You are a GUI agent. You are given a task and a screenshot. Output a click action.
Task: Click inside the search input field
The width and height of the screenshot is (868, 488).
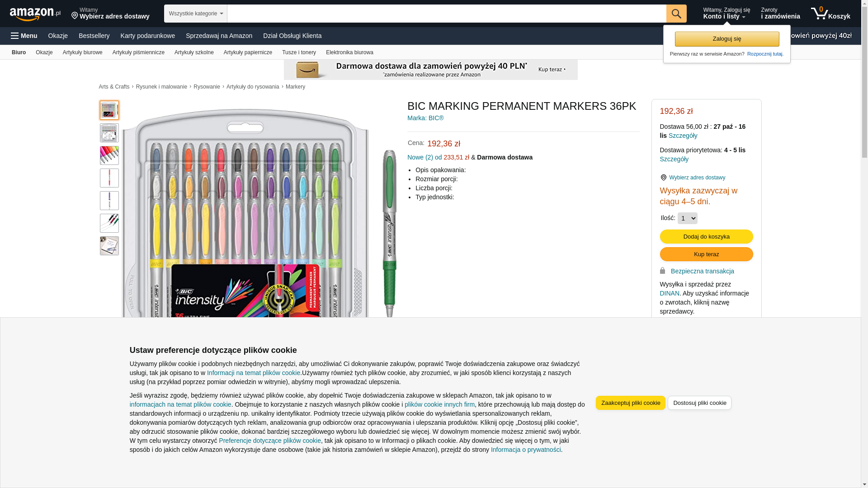click(447, 14)
